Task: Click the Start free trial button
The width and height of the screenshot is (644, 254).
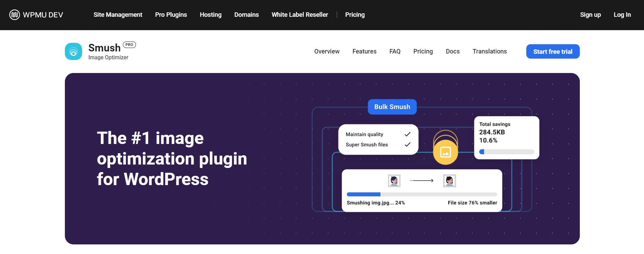Action: point(553,51)
